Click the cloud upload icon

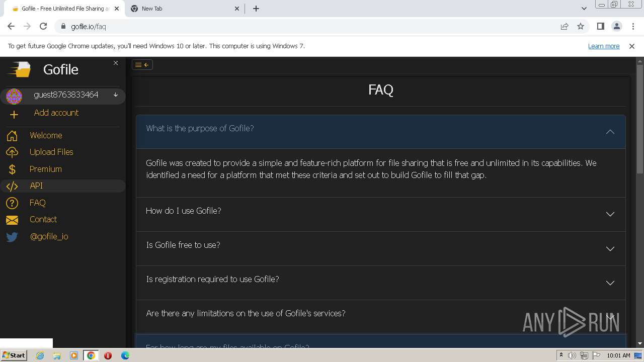coord(12,152)
